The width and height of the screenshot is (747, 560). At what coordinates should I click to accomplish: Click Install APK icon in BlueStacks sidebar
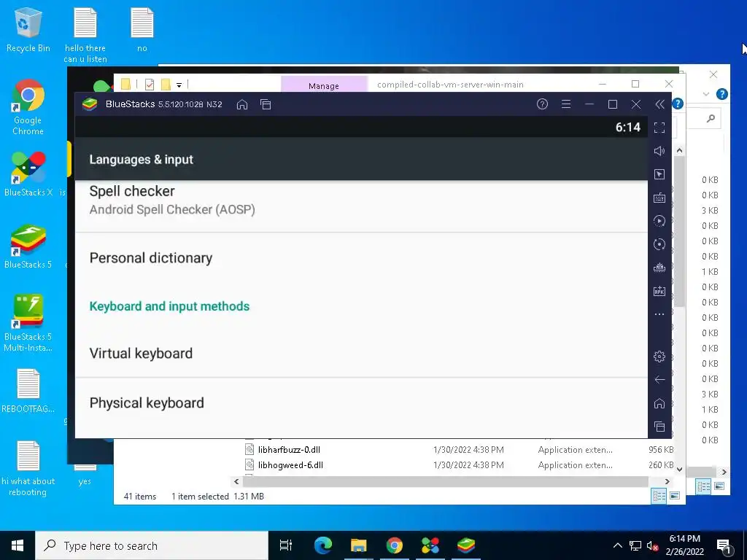pyautogui.click(x=659, y=291)
